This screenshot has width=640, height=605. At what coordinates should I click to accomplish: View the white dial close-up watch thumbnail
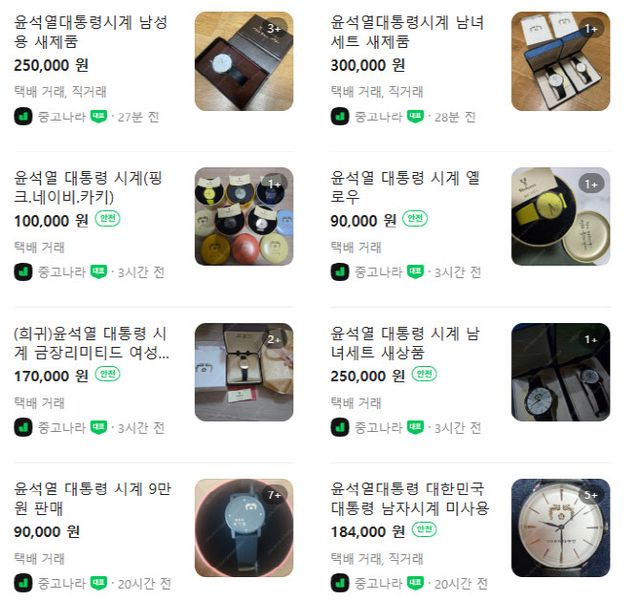point(560,528)
